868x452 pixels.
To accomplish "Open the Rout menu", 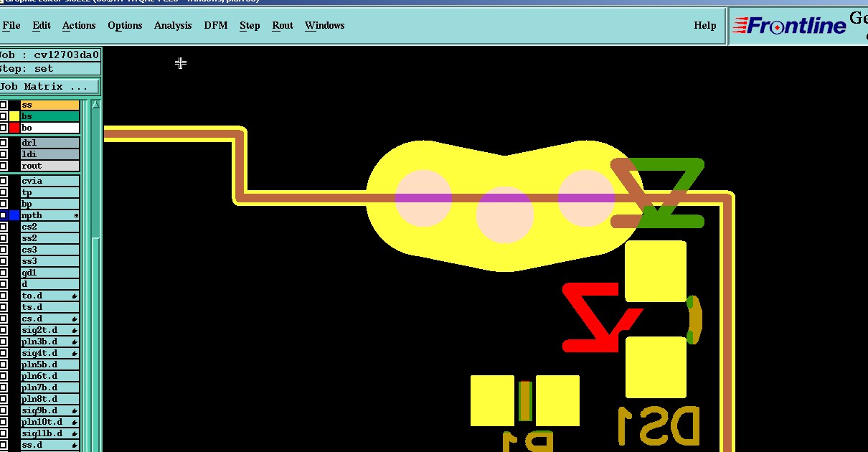I will point(283,25).
